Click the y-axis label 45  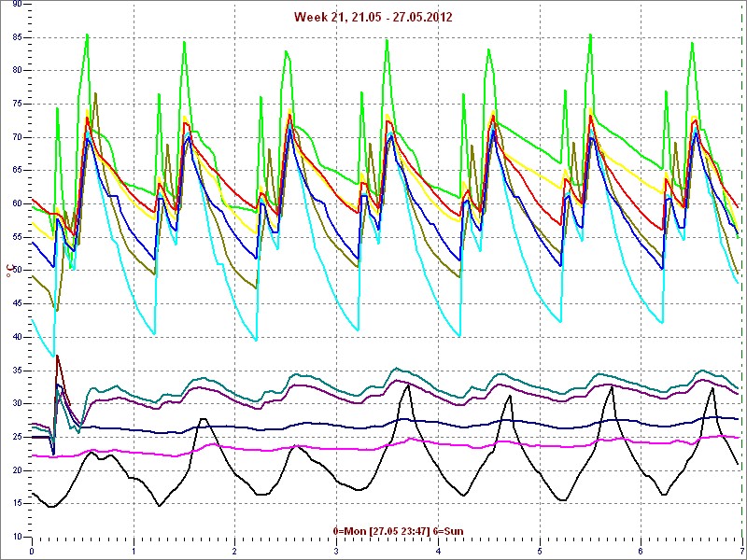16,304
